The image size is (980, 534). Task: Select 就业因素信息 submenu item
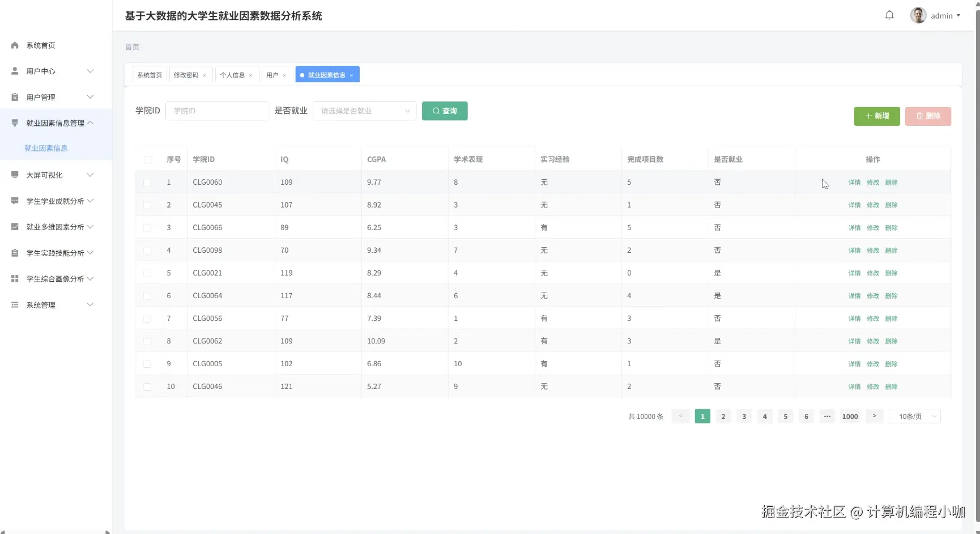pyautogui.click(x=46, y=148)
